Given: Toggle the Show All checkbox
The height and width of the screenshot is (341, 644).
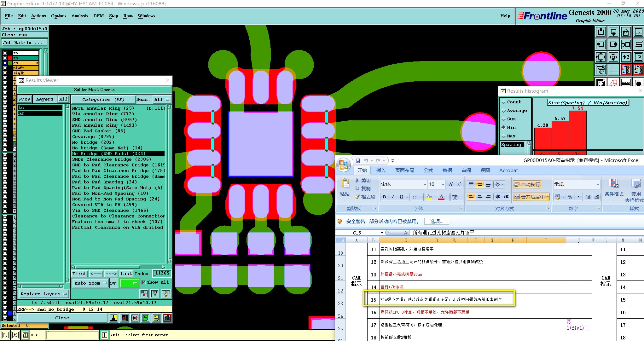Looking at the screenshot, I should tap(144, 282).
